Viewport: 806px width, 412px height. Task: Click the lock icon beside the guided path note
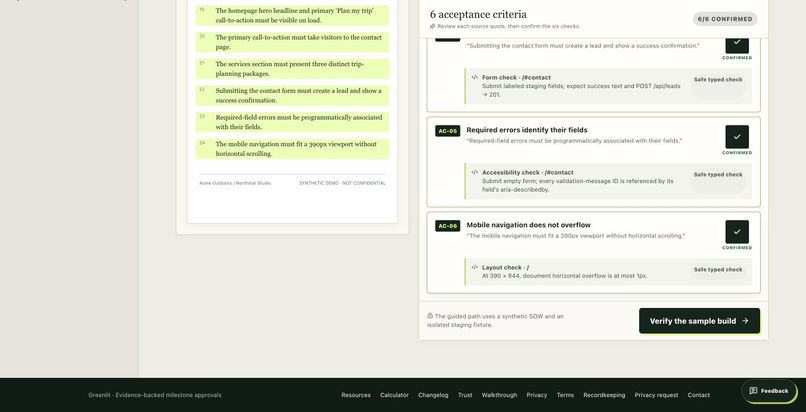point(430,316)
